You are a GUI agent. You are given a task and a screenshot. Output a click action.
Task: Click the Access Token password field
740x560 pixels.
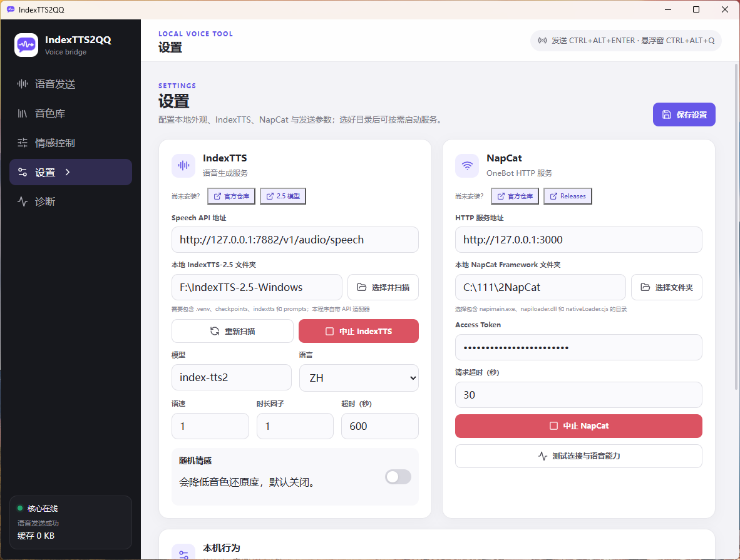(578, 348)
